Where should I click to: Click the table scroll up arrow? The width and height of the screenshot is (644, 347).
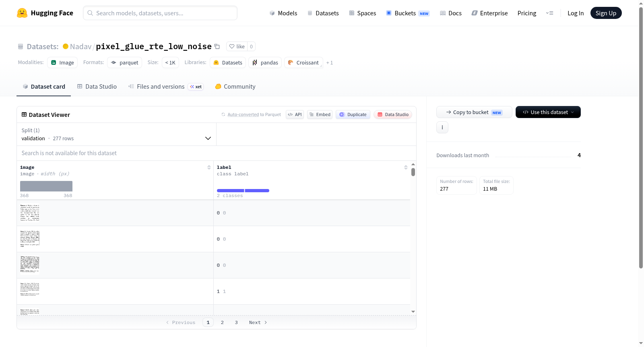413,164
